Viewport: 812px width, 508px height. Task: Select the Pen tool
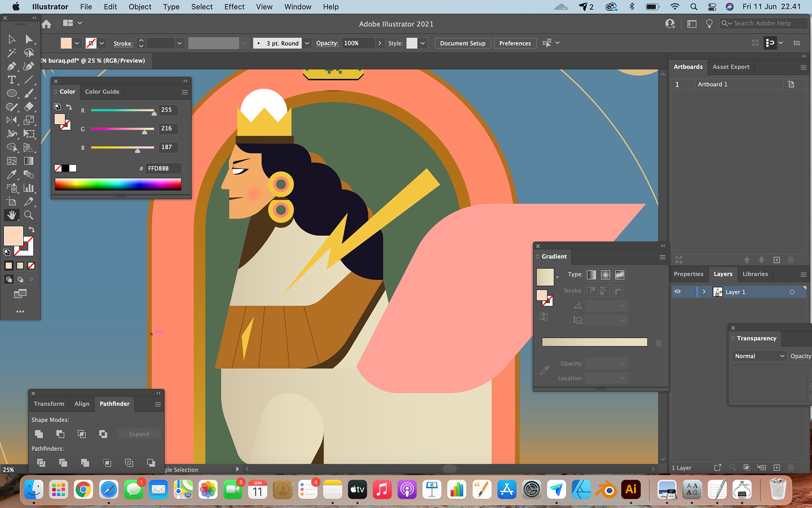pos(11,66)
